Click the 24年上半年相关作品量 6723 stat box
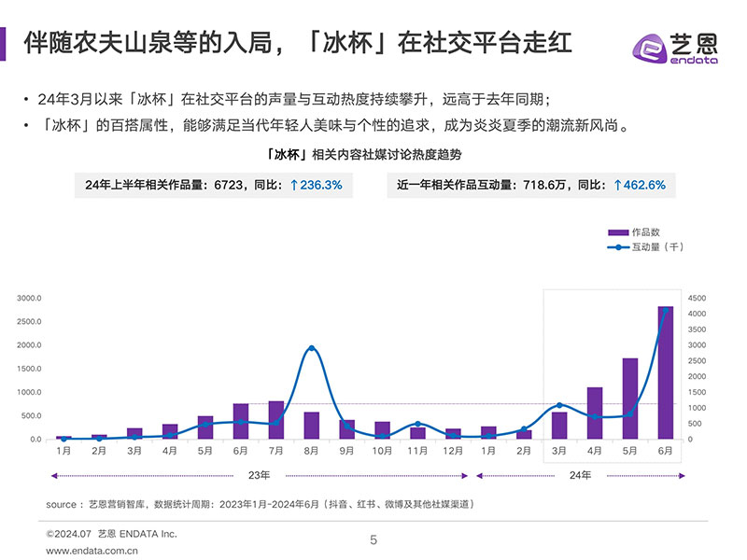 [x=214, y=185]
